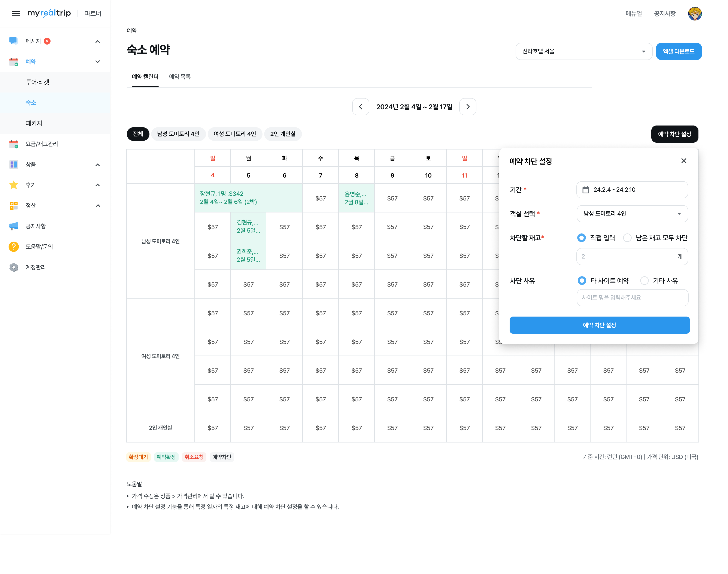Click the 공지사항 megaphone icon in sidebar
The height and width of the screenshot is (574, 728).
[13, 226]
